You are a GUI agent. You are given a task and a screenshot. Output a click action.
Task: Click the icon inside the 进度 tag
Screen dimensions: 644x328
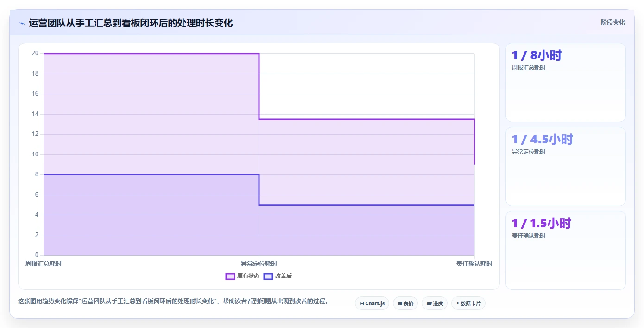[429, 304]
